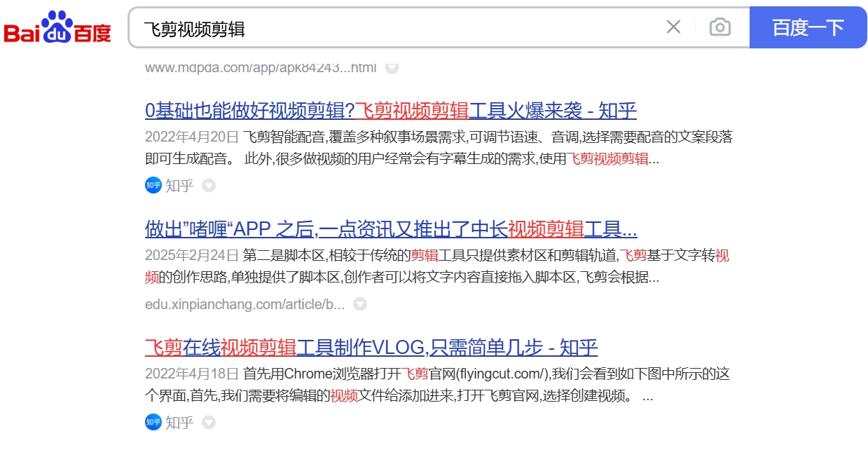The width and height of the screenshot is (868, 457).
Task: Click the 知乎 source name text
Action: point(179,185)
